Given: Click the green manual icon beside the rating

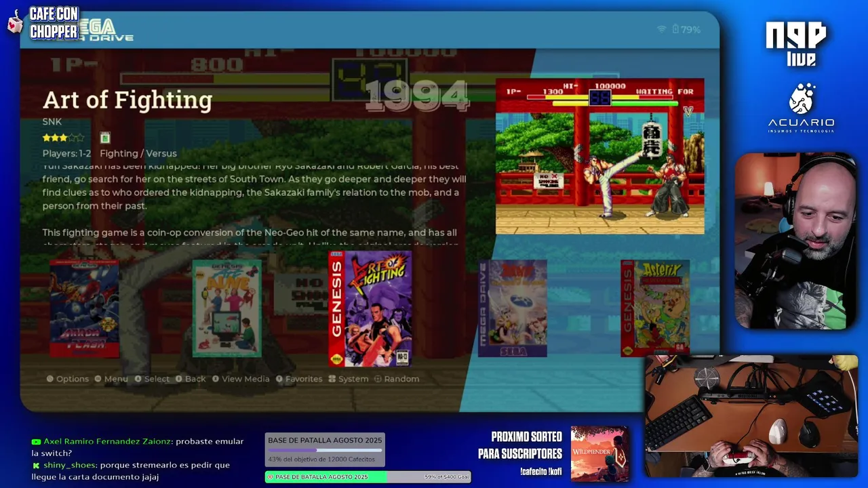Looking at the screenshot, I should click(x=105, y=138).
